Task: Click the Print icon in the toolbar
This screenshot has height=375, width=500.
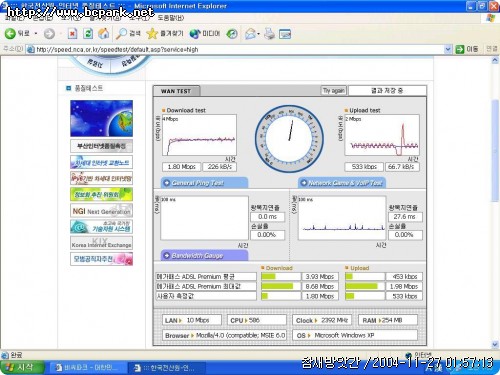Action: coord(269,34)
